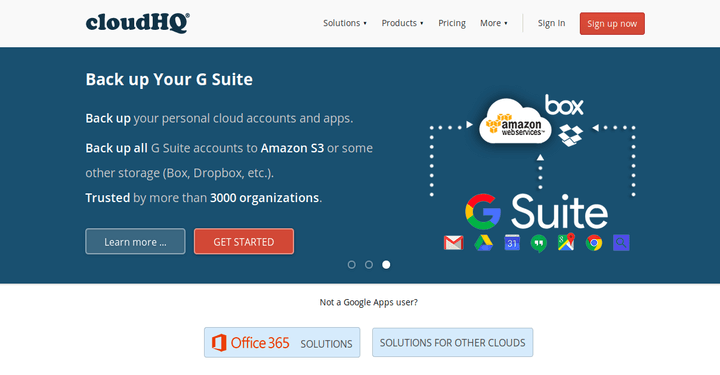Open the More dropdown menu
The image size is (720, 375).
[x=494, y=23]
